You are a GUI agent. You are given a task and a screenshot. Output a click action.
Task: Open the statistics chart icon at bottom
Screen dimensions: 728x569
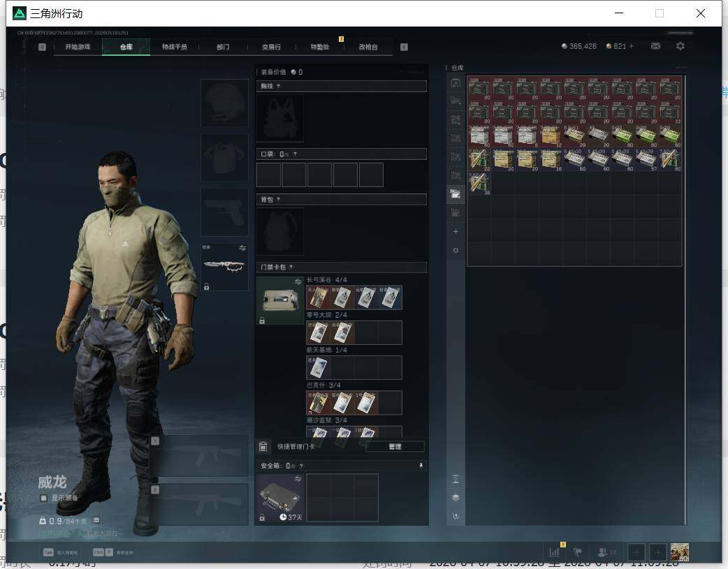coord(554,552)
